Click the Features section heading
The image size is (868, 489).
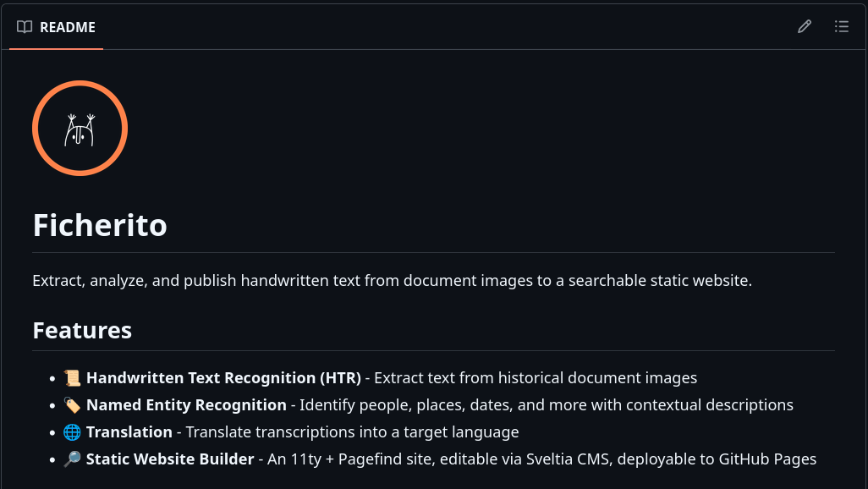[x=82, y=330]
